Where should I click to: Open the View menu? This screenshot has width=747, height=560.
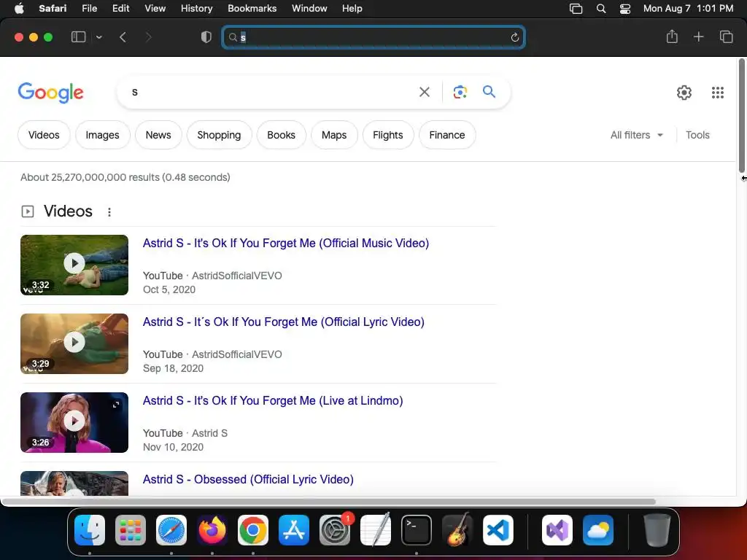tap(155, 9)
